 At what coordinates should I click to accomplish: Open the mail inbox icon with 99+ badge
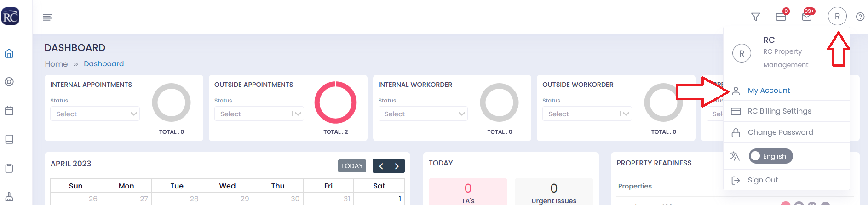tap(807, 17)
